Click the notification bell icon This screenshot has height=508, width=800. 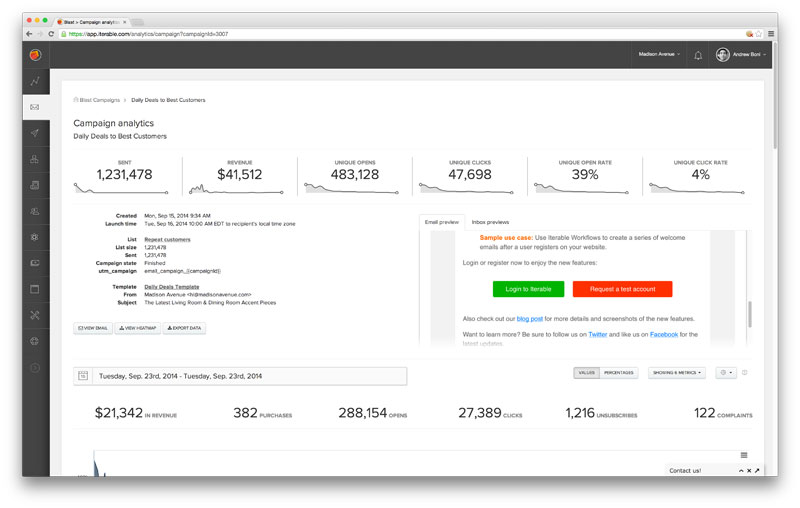click(698, 55)
